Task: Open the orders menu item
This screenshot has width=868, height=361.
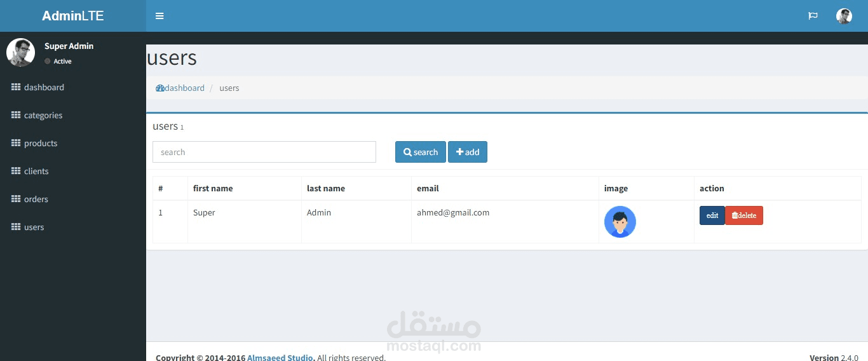Action: pyautogui.click(x=73, y=199)
